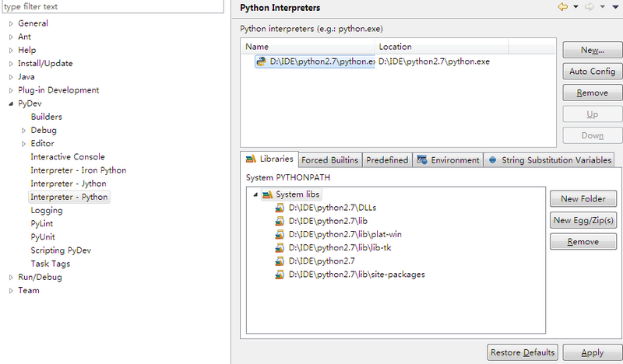Select the python.exe interpreter row icon
Image resolution: width=623 pixels, height=364 pixels.
pyautogui.click(x=262, y=61)
